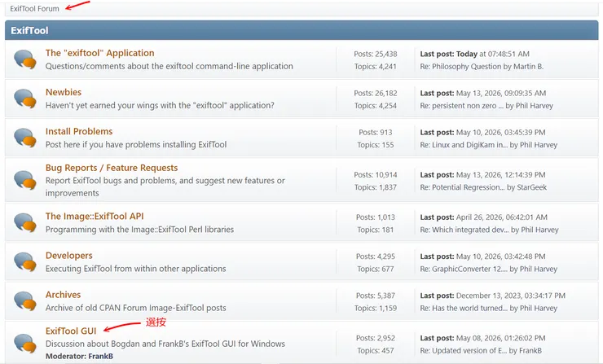Open the Newbies board

tap(64, 92)
